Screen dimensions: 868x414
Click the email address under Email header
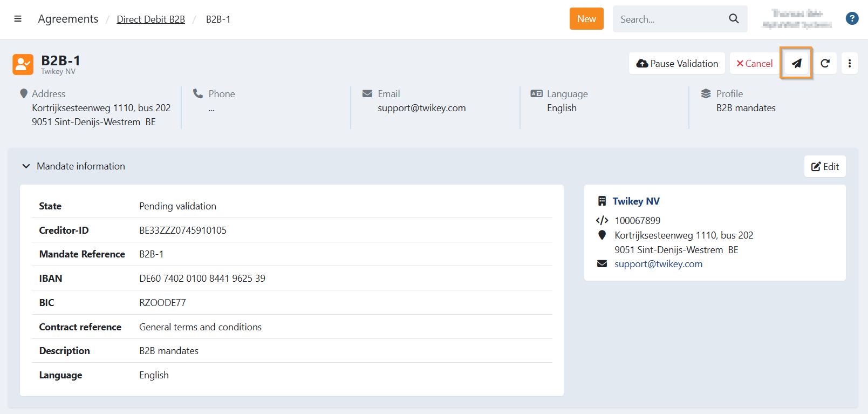[421, 108]
